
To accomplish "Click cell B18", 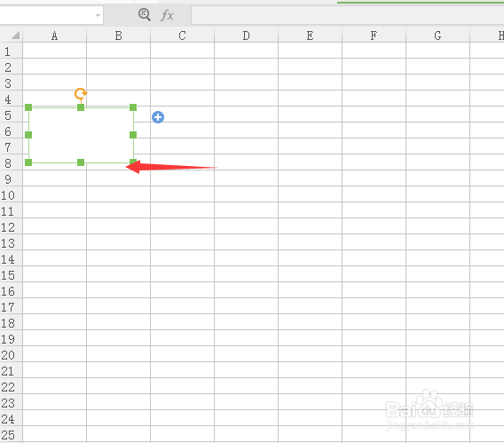I will 118,321.
